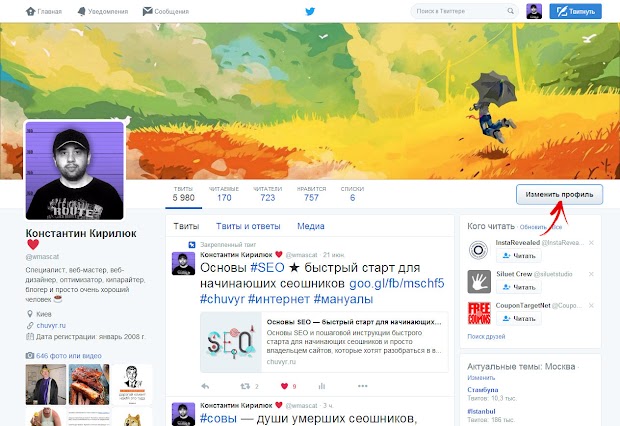Image resolution: width=620 pixels, height=426 pixels.
Task: Click the camera icon beside photo count
Action: (x=30, y=356)
